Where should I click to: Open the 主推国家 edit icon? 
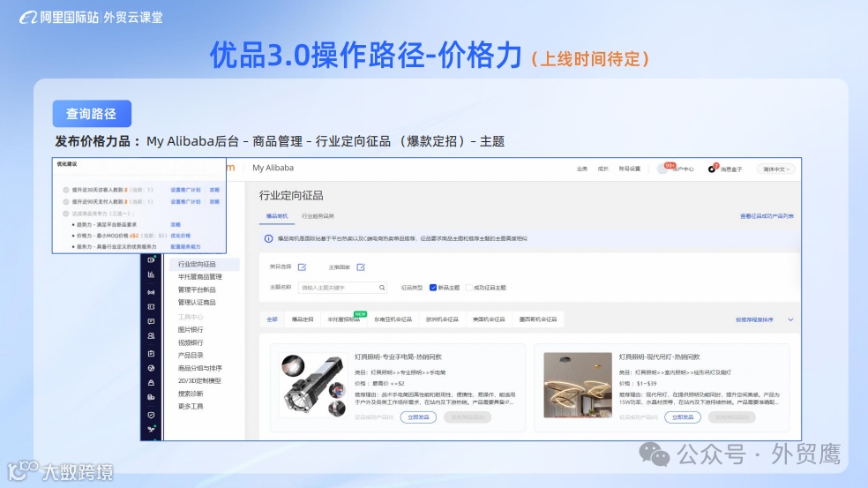[x=361, y=267]
